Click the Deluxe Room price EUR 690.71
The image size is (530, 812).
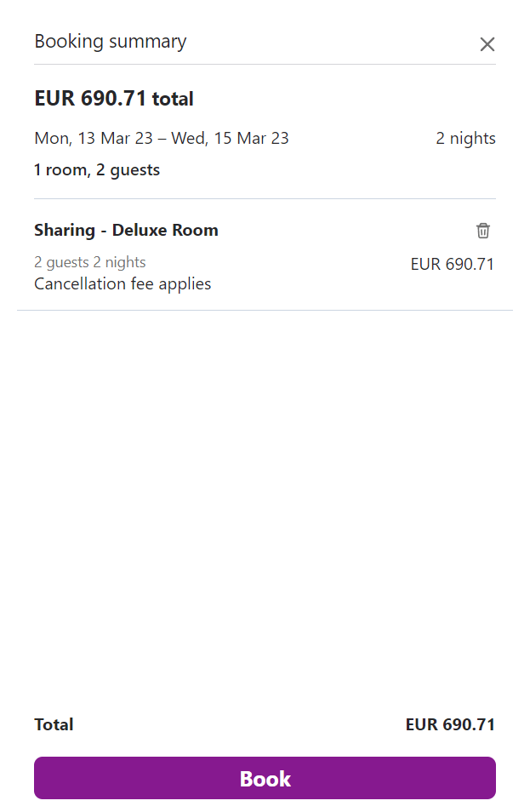(452, 264)
